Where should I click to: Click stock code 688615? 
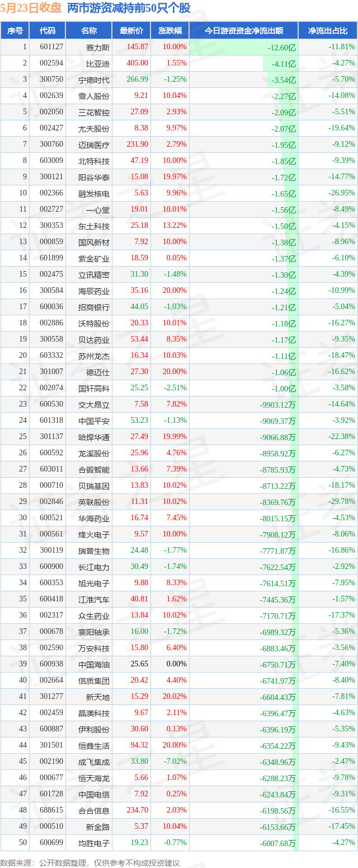pyautogui.click(x=51, y=810)
